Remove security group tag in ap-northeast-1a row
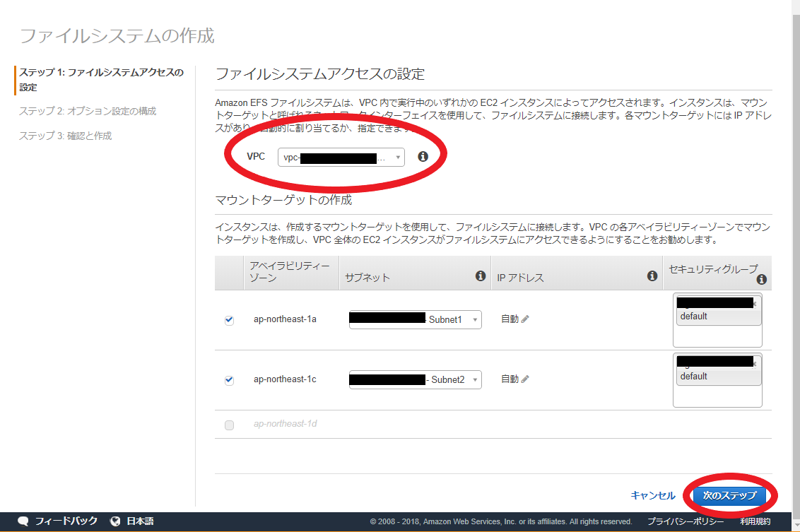800x532 pixels. pyautogui.click(x=755, y=304)
